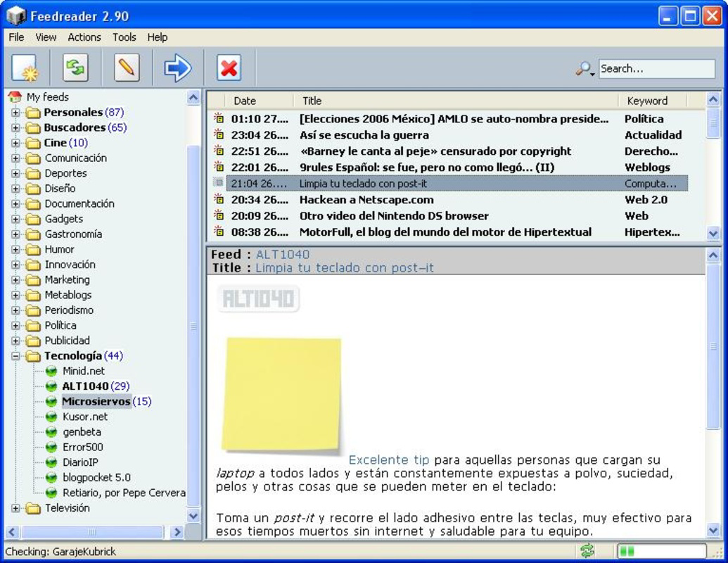Click the red X Delete toolbar icon
The height and width of the screenshot is (563, 728).
pyautogui.click(x=229, y=68)
